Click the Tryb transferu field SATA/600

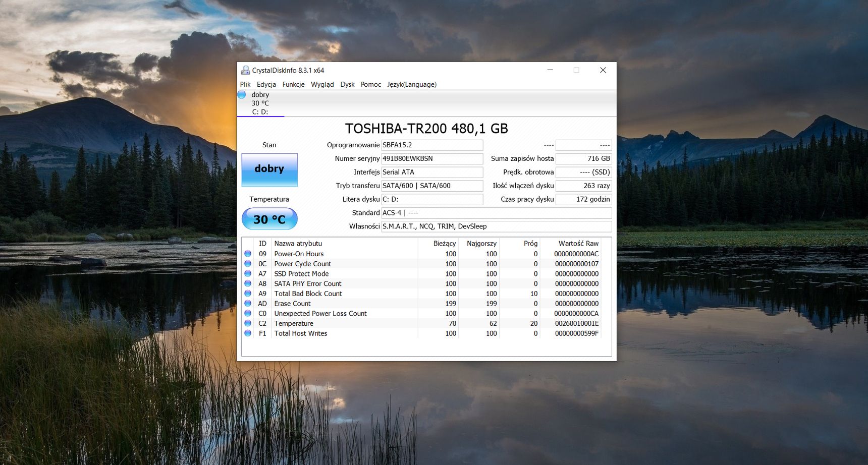432,186
